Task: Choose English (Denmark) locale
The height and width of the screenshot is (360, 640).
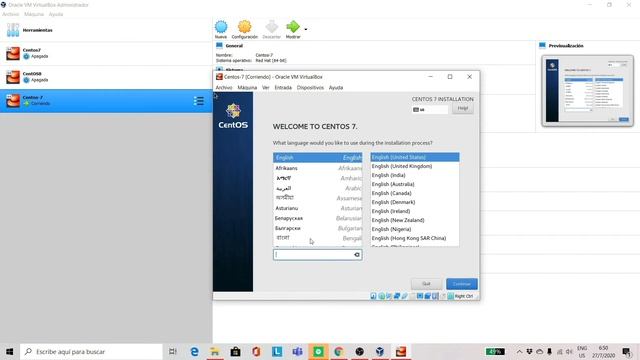Action: click(x=415, y=202)
